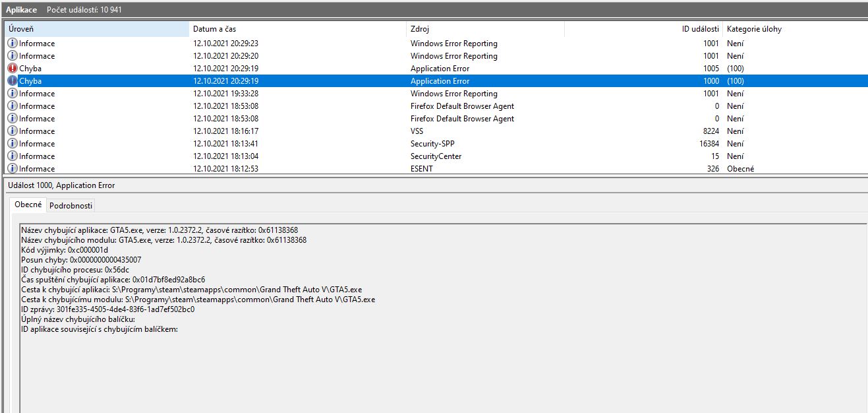Image resolution: width=868 pixels, height=413 pixels.
Task: Sort events by Kategorie úlohy column
Action: pos(795,29)
